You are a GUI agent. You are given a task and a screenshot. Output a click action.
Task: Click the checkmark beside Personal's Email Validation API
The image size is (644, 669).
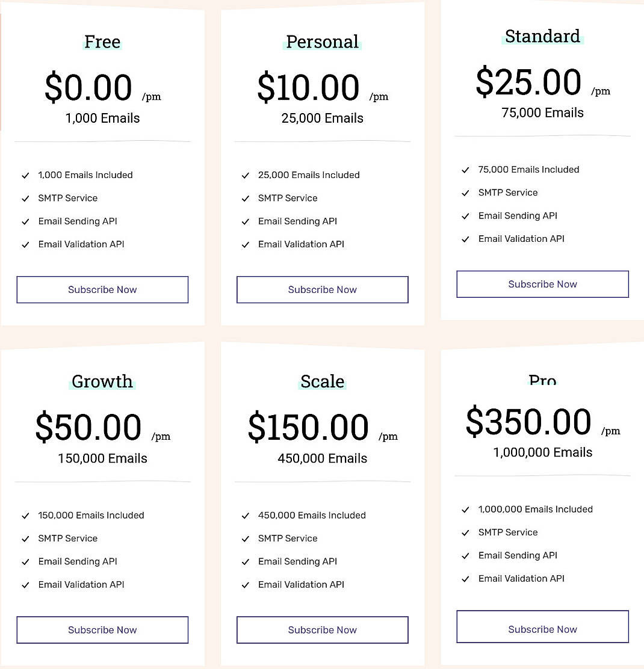click(x=246, y=244)
